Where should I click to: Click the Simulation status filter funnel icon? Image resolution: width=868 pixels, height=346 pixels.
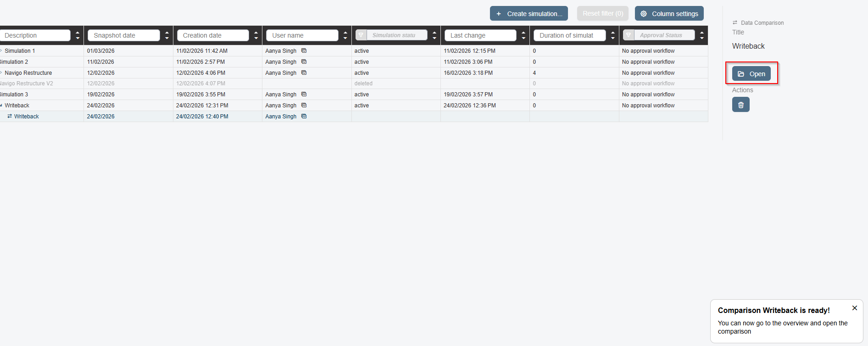pos(361,35)
